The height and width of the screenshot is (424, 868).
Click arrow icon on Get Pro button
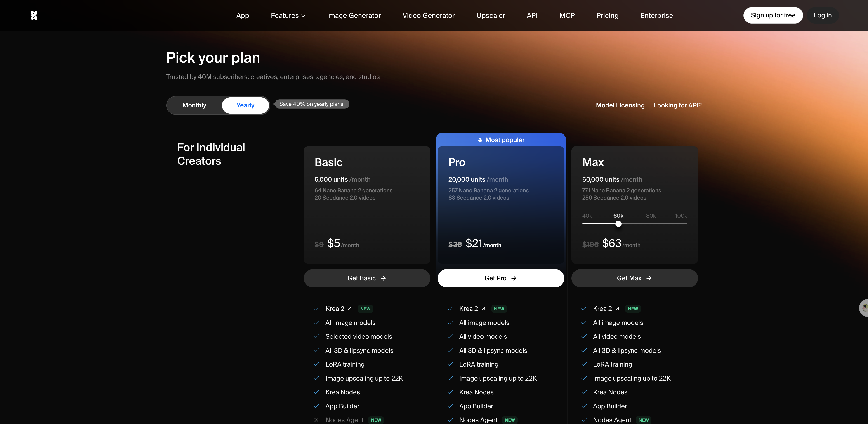click(x=514, y=278)
